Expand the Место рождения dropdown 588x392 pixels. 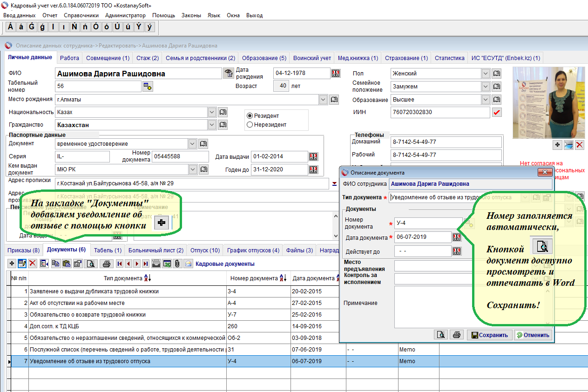coord(323,99)
